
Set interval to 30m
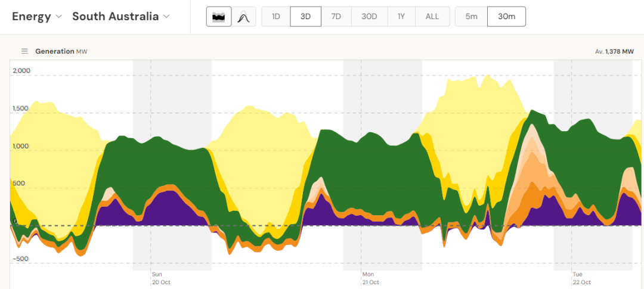click(506, 17)
